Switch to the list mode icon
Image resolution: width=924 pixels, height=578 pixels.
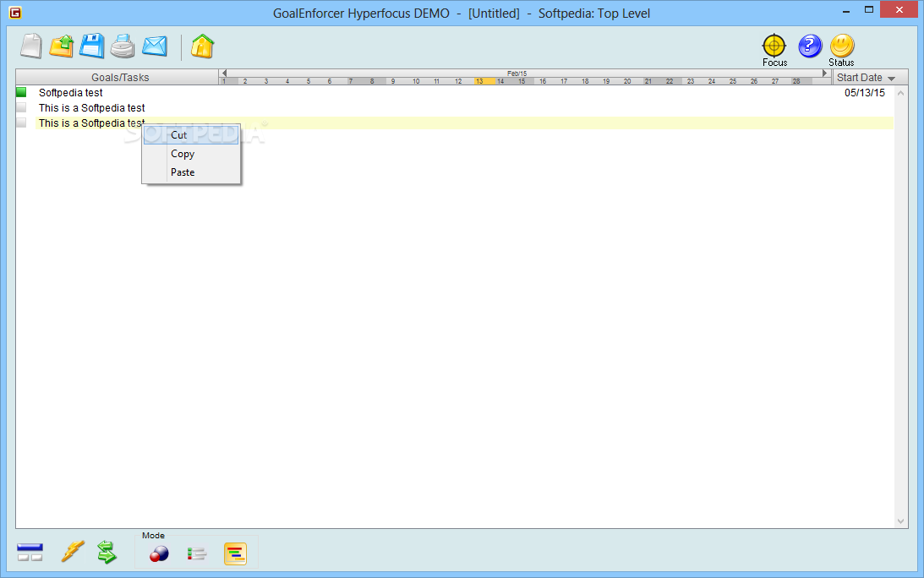197,553
